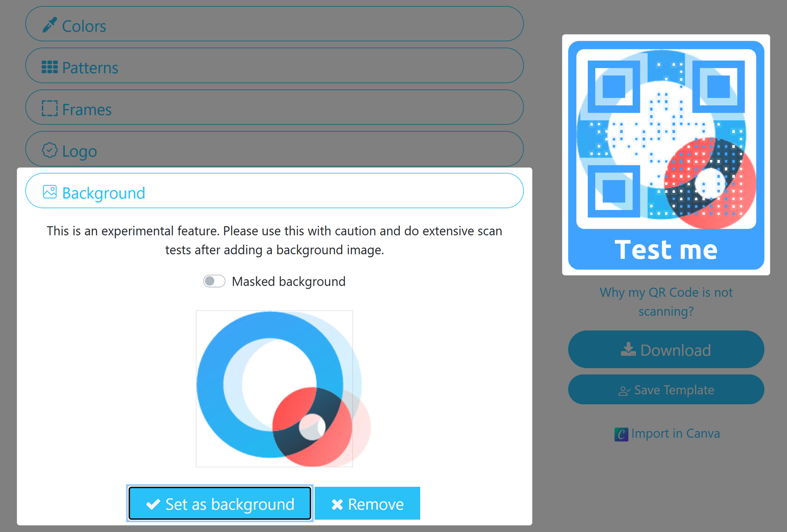
Task: Click the X icon on Remove button
Action: 337,504
